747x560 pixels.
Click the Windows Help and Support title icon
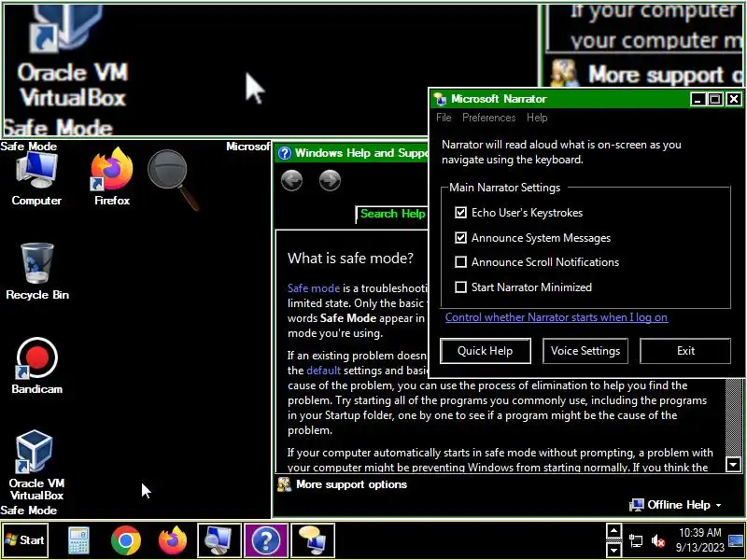tap(285, 153)
